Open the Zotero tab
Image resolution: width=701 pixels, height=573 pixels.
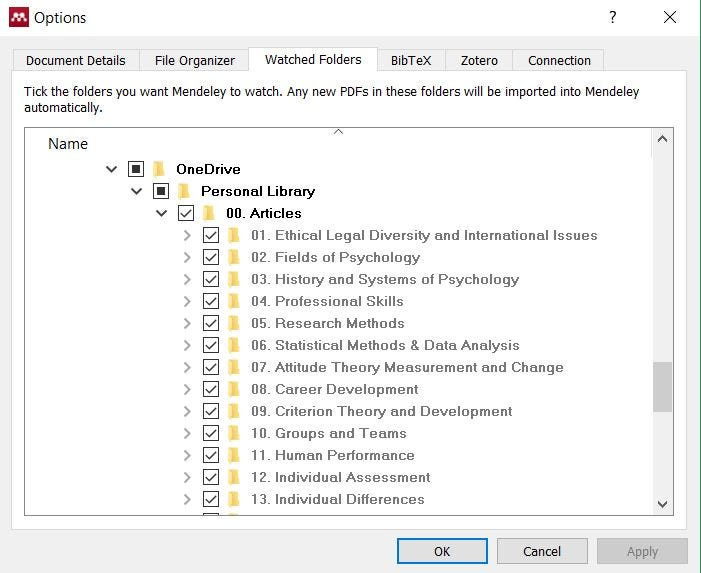(x=479, y=60)
